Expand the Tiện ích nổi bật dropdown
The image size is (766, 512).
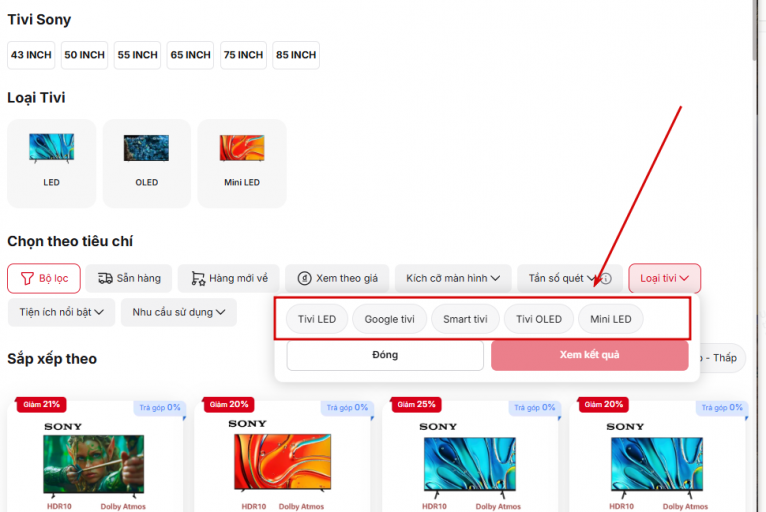pos(61,312)
